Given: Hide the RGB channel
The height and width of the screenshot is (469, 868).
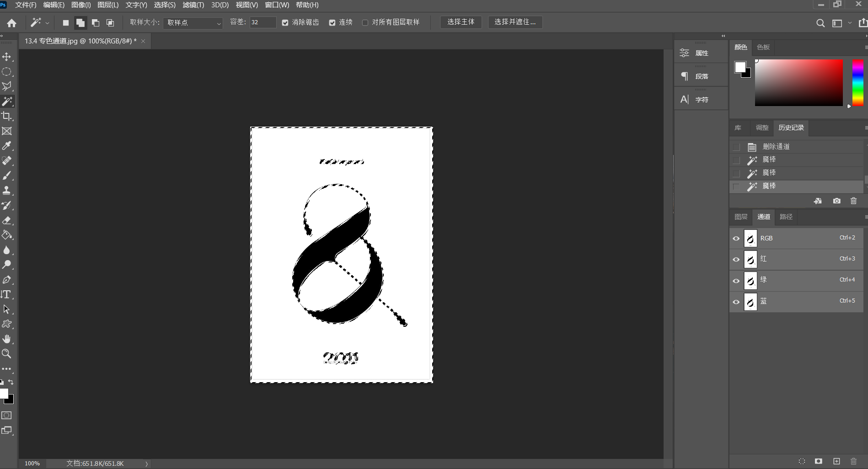Looking at the screenshot, I should click(x=736, y=239).
